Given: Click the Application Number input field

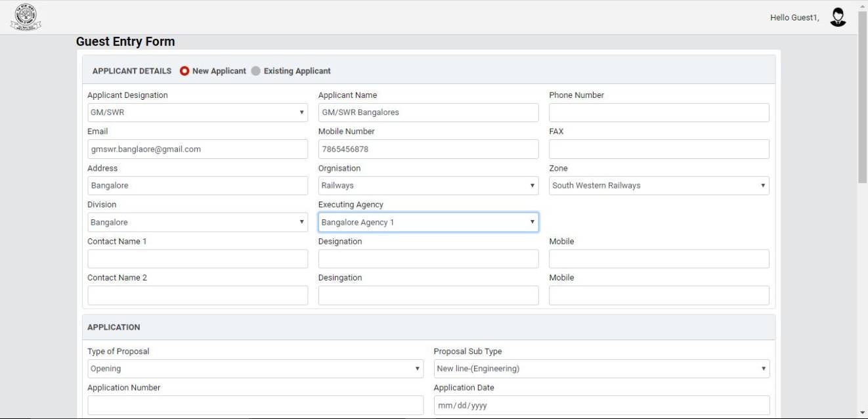Looking at the screenshot, I should tap(255, 405).
